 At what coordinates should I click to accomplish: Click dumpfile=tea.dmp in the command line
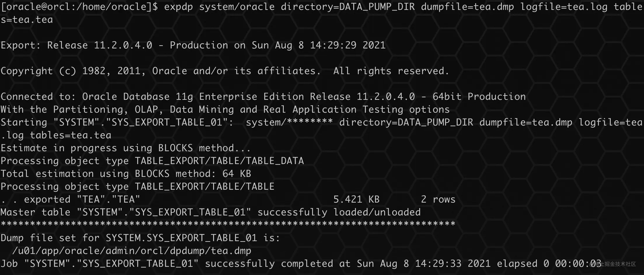467,7
